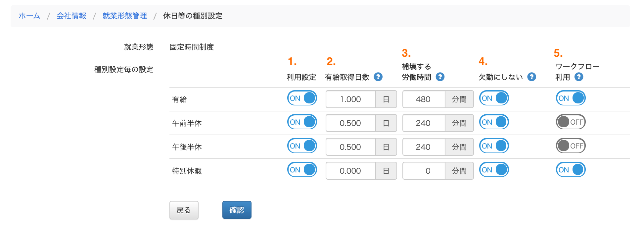
Task: Open 会社情報 breadcrumb link
Action: click(x=71, y=16)
